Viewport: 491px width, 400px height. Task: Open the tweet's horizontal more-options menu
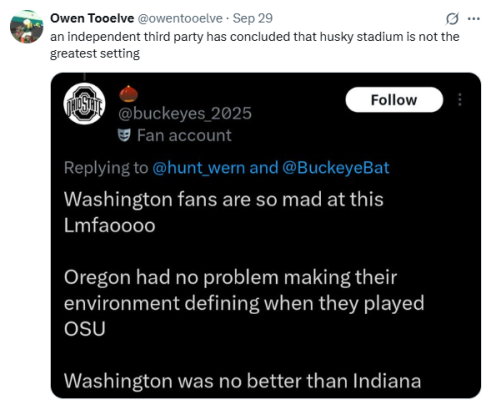474,19
